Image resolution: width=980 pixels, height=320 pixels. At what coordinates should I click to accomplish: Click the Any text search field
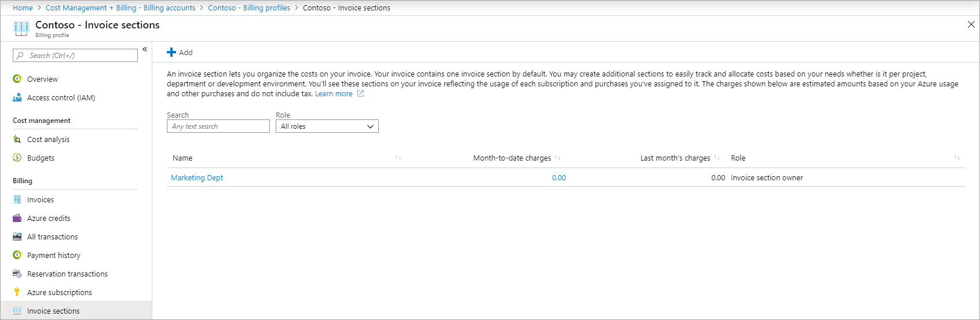[218, 126]
